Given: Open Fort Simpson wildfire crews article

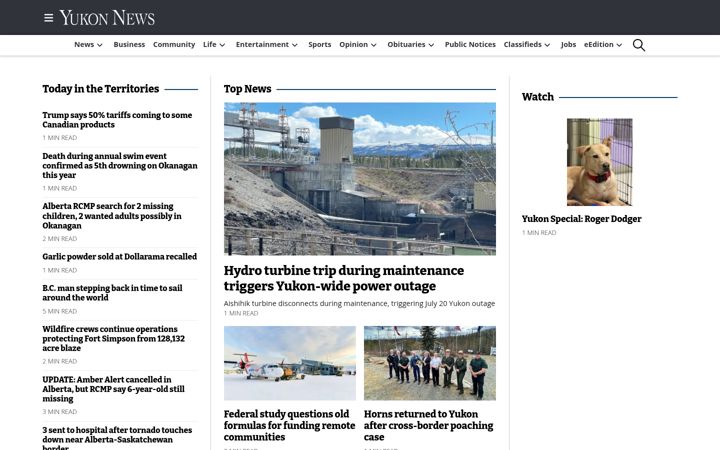Looking at the screenshot, I should [113, 338].
